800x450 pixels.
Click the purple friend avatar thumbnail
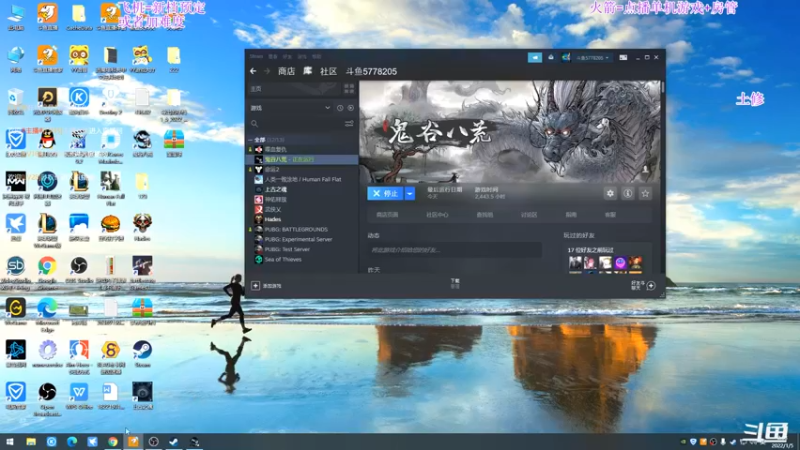[x=620, y=263]
